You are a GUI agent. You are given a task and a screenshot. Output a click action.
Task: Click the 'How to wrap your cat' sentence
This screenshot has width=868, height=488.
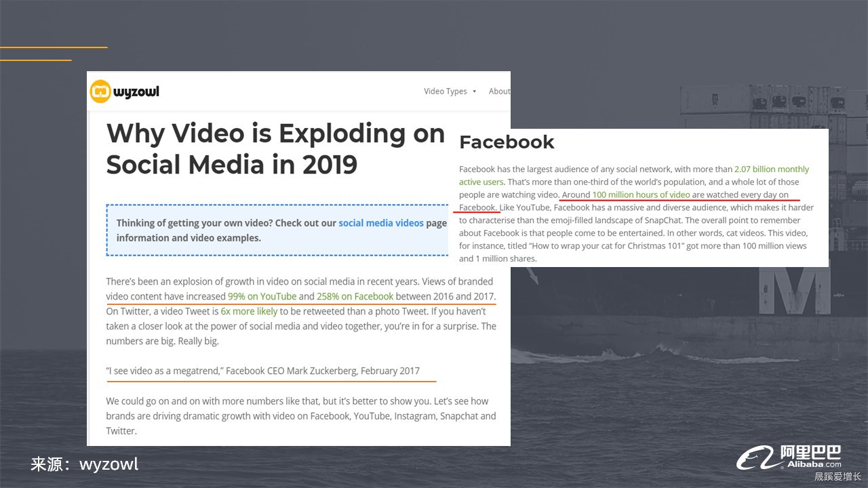pyautogui.click(x=633, y=245)
